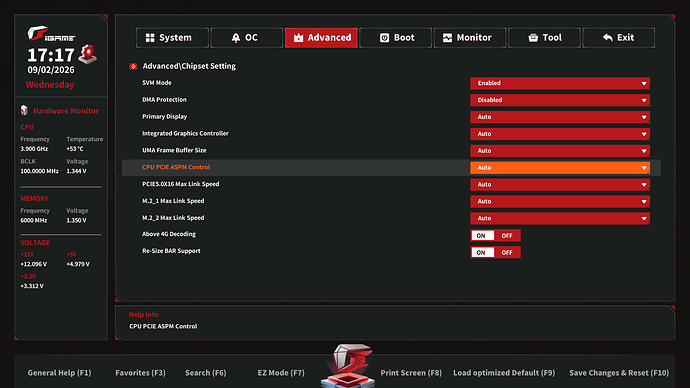Click Load optimized Default (F9)
Screen dimensions: 690x388
tap(504, 373)
